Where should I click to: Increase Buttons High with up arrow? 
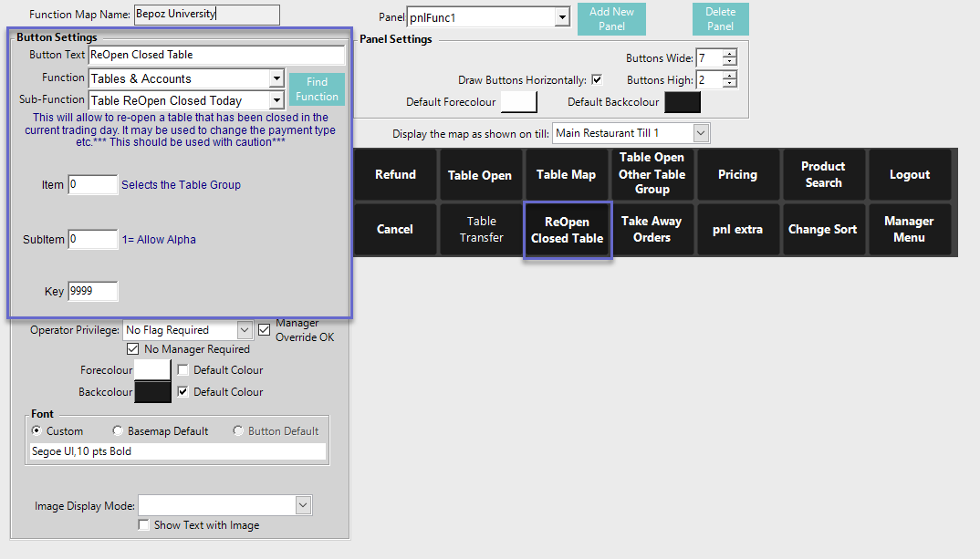(x=729, y=76)
